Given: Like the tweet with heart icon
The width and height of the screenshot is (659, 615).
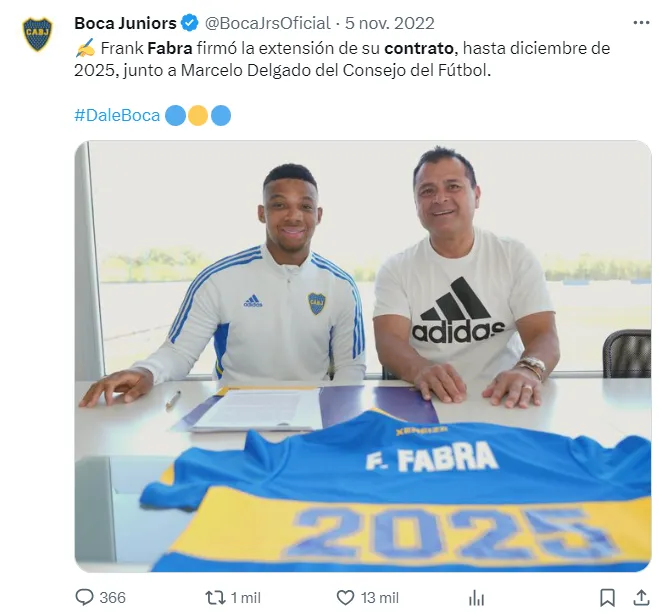Looking at the screenshot, I should coord(345,597).
